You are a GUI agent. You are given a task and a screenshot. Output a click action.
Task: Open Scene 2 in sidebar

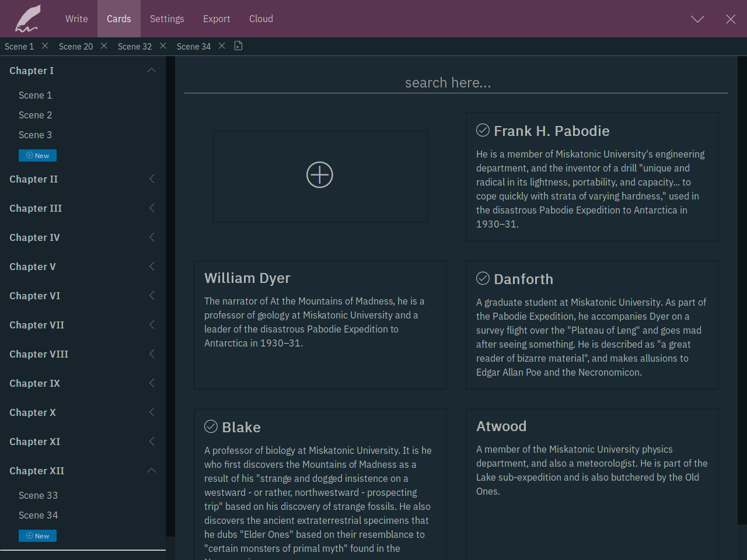(35, 115)
